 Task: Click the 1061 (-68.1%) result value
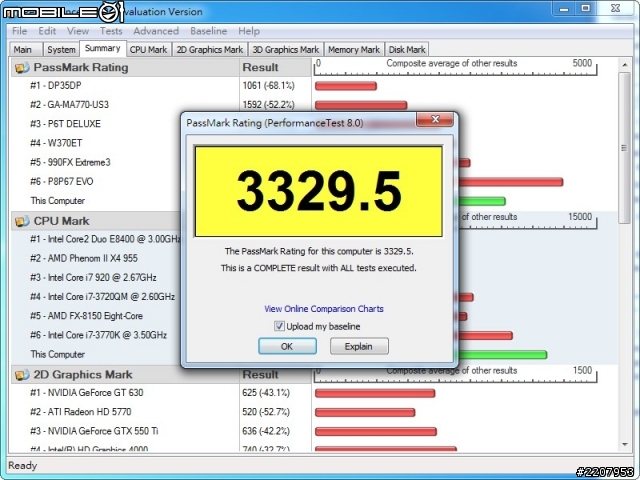(x=269, y=86)
